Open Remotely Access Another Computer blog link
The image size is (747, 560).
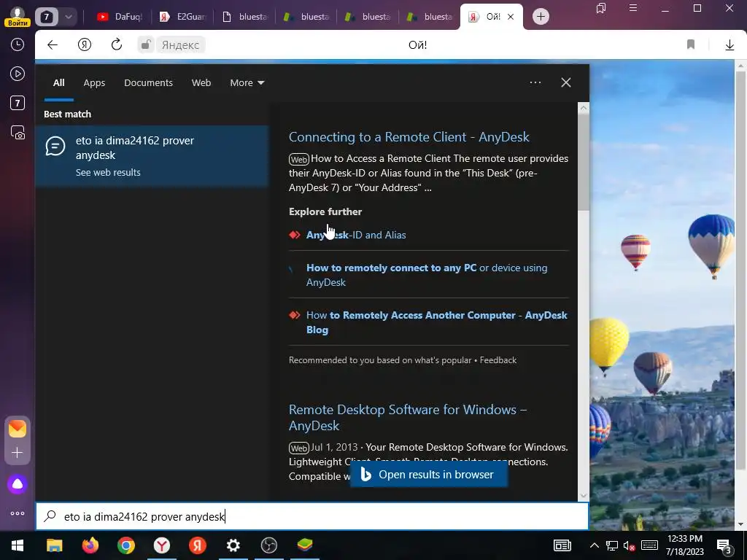pyautogui.click(x=436, y=322)
